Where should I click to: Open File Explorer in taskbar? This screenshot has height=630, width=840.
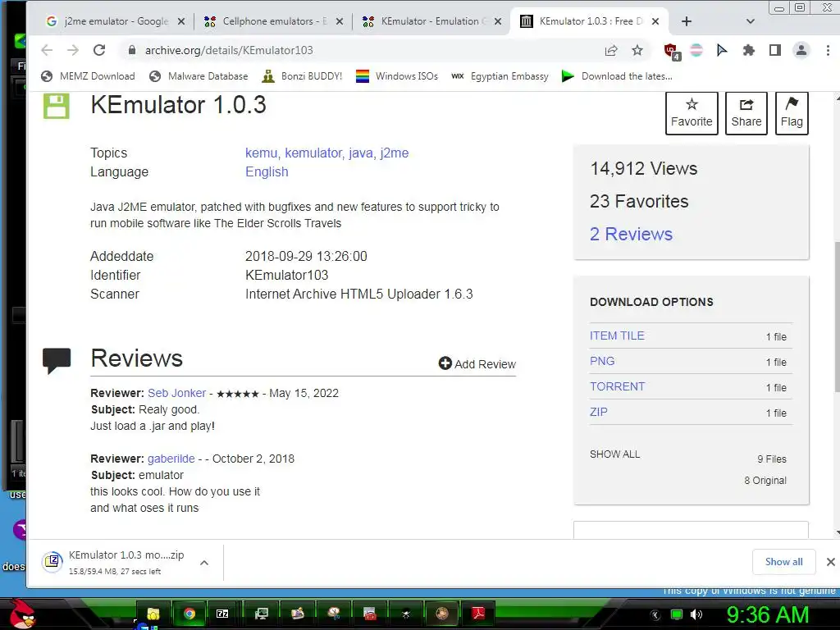click(x=153, y=614)
